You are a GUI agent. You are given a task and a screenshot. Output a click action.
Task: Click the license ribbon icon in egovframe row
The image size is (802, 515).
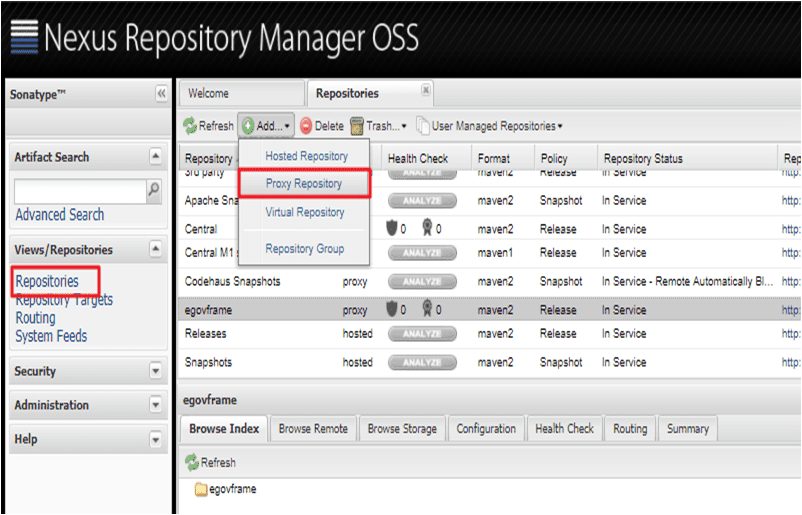tap(427, 308)
